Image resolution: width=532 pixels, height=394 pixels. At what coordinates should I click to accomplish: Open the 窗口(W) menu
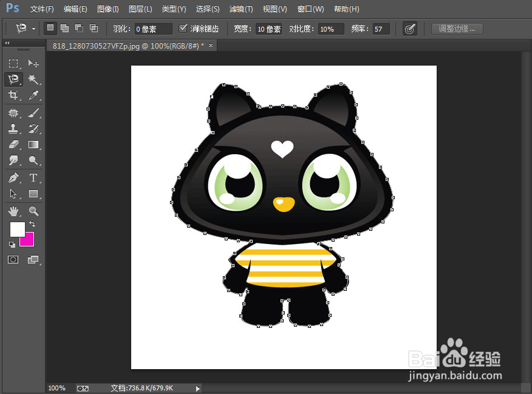310,9
